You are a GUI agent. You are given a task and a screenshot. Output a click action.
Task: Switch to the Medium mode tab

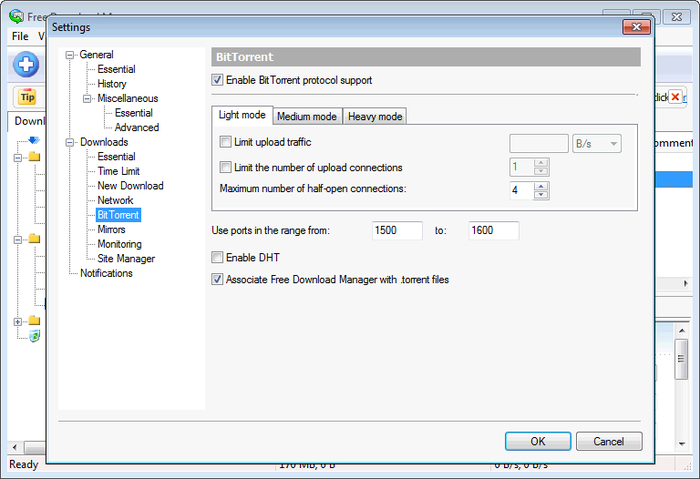pyautogui.click(x=307, y=117)
